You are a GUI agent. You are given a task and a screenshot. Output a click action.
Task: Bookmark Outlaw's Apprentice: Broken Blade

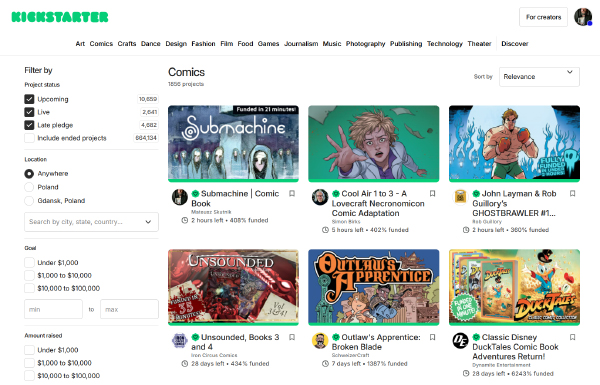point(432,337)
